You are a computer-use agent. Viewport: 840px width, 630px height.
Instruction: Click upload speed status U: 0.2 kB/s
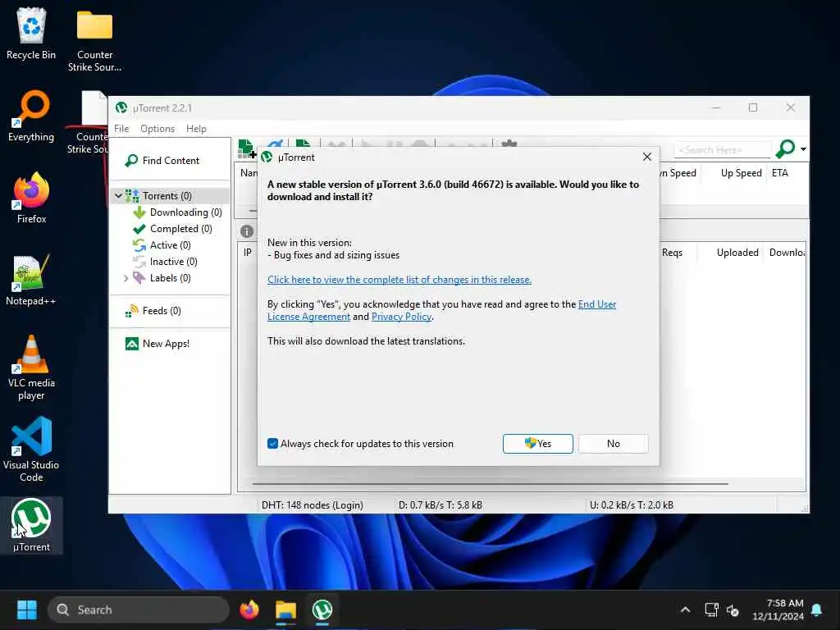(x=631, y=505)
